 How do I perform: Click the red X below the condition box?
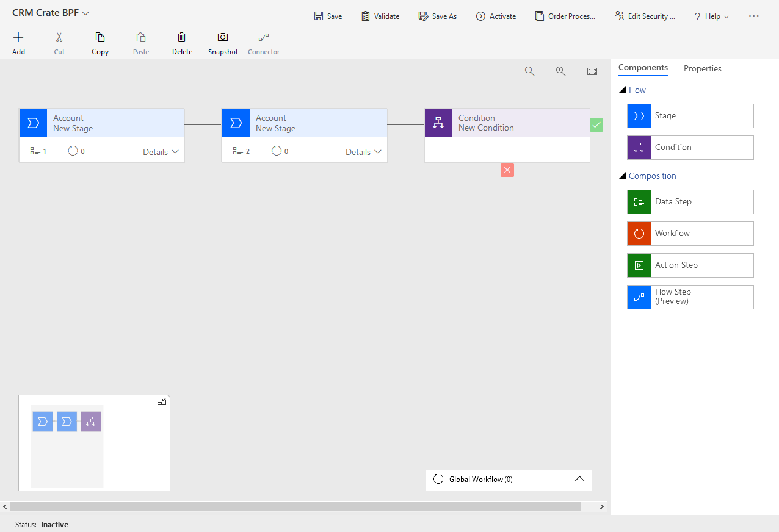pyautogui.click(x=507, y=170)
